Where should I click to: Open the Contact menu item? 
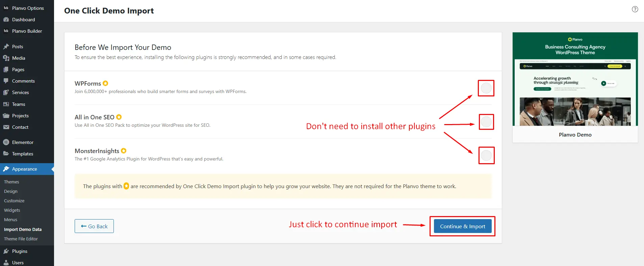coord(27,127)
